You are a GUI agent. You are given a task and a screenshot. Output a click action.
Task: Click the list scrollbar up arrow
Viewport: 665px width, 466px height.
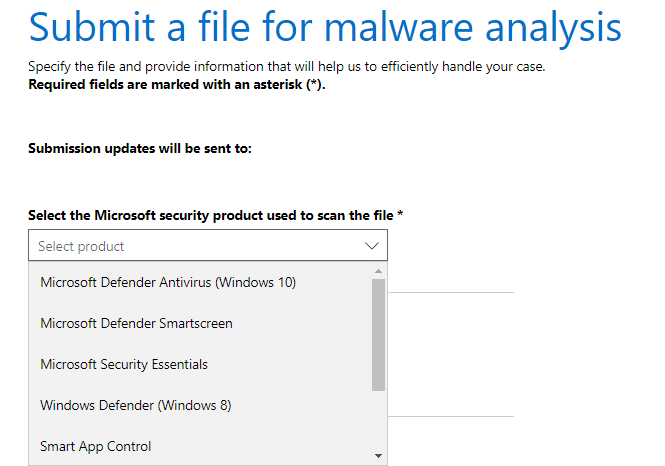[378, 271]
